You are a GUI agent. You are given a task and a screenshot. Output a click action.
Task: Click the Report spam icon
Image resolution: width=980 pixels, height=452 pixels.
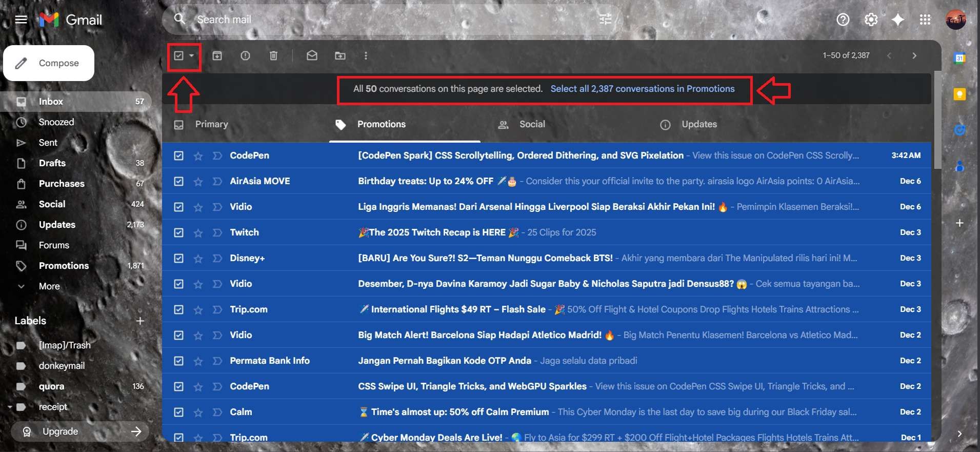click(x=245, y=55)
